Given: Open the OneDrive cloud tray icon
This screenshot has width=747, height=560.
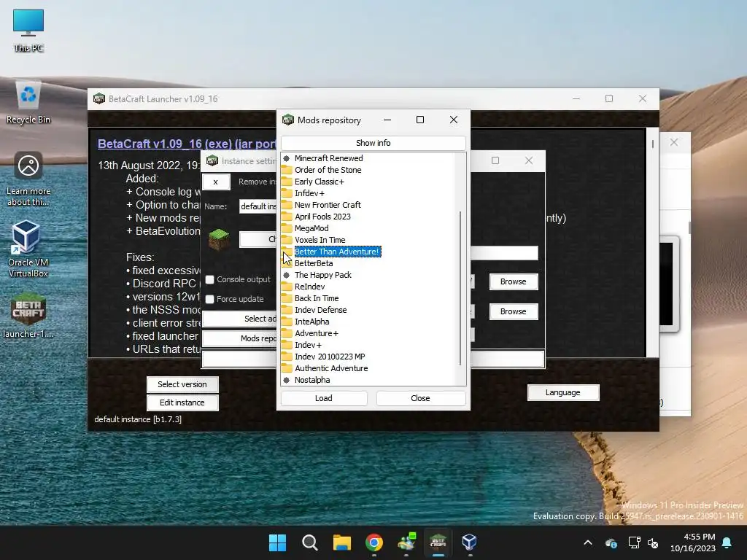Looking at the screenshot, I should (x=611, y=542).
